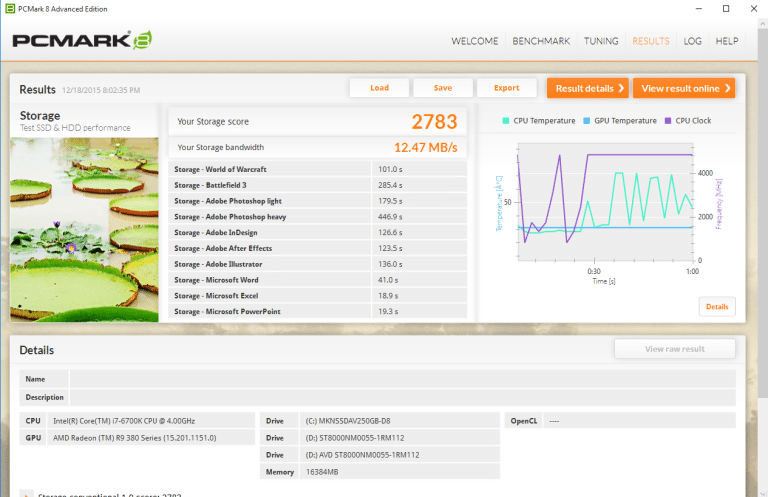Select Storage - Adobe Photoshop heavy row
This screenshot has height=497, width=768.
(x=317, y=216)
